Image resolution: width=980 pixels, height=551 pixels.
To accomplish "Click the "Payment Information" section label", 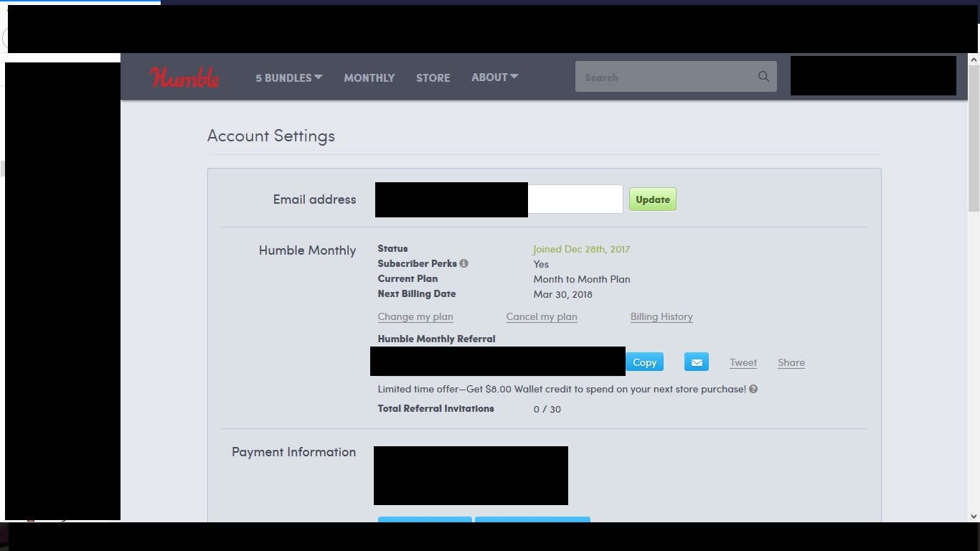I will tap(294, 452).
